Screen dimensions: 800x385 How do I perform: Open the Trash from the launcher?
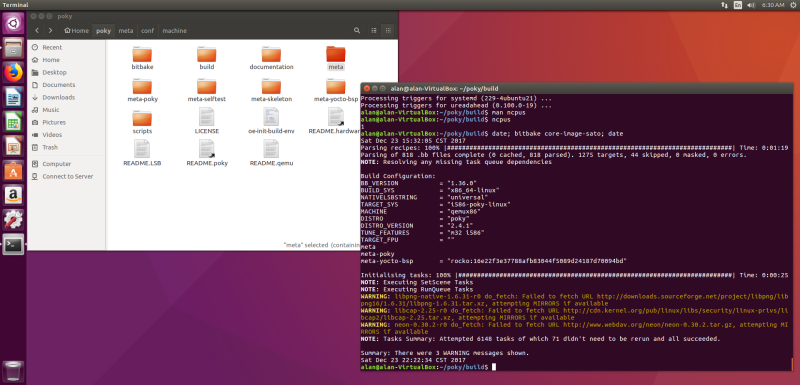(13, 371)
